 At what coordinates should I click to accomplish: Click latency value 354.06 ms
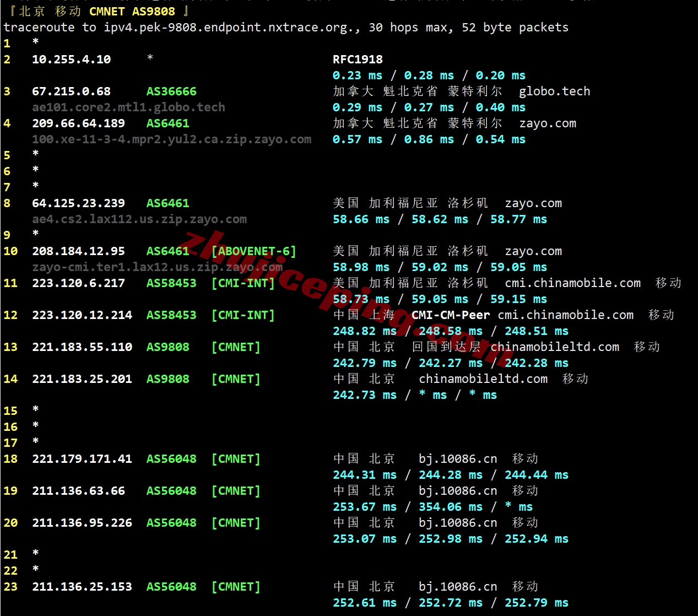pyautogui.click(x=451, y=507)
